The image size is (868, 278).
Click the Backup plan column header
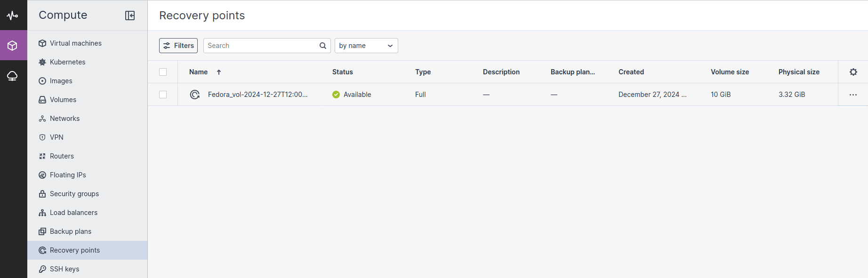573,72
